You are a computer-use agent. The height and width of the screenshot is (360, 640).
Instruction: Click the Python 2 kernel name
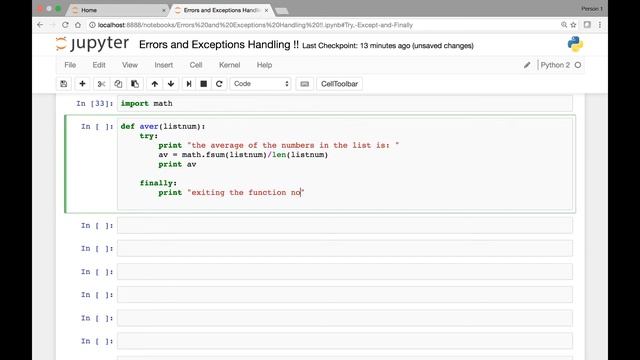point(555,65)
